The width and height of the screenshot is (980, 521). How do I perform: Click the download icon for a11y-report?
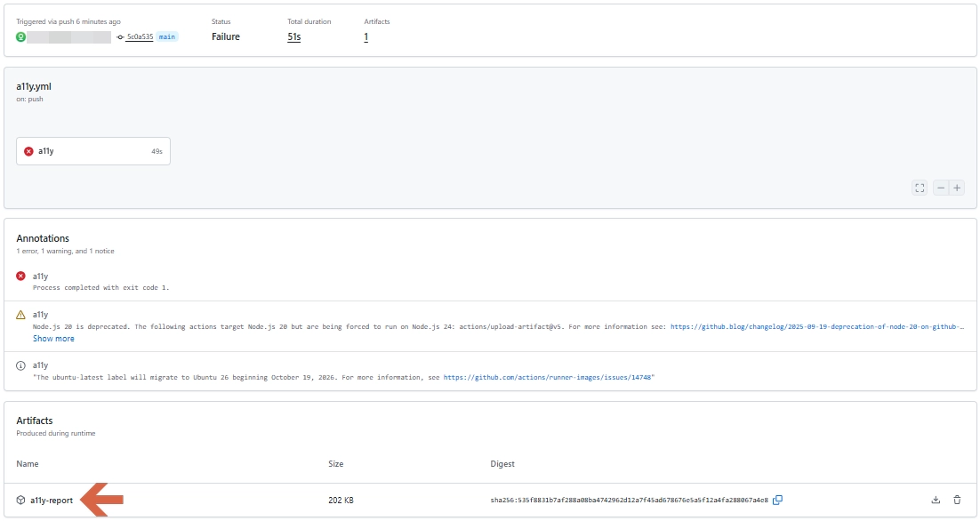pyautogui.click(x=936, y=500)
